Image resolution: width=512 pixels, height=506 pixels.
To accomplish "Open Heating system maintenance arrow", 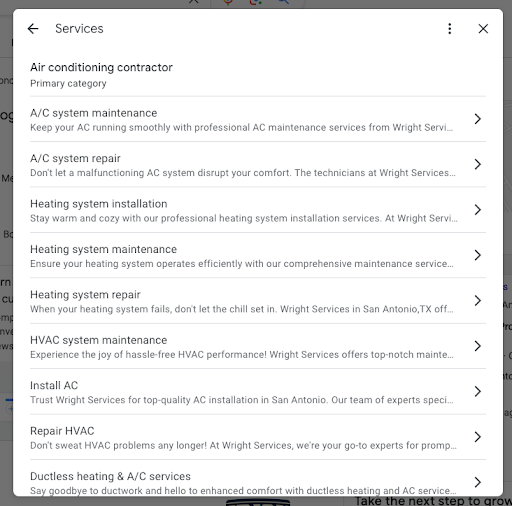I will click(477, 255).
